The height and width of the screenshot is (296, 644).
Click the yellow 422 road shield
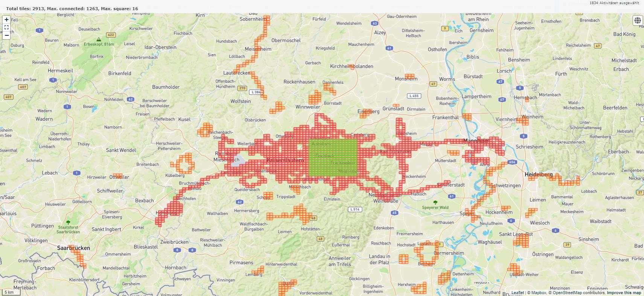tap(111, 35)
